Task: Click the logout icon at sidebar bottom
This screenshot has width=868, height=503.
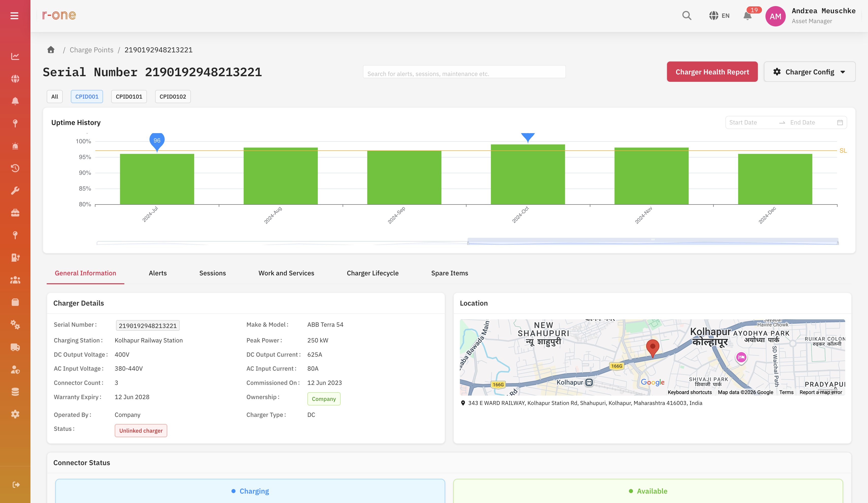Action: tap(16, 484)
